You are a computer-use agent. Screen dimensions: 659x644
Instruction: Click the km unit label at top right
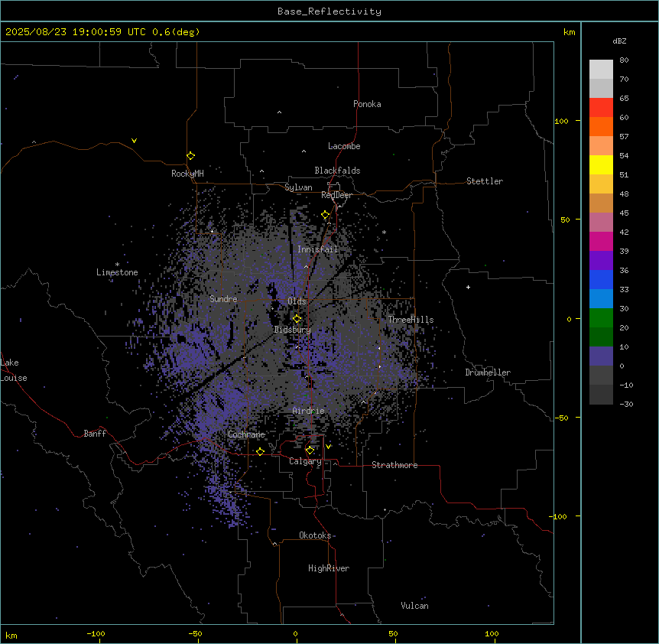click(570, 32)
